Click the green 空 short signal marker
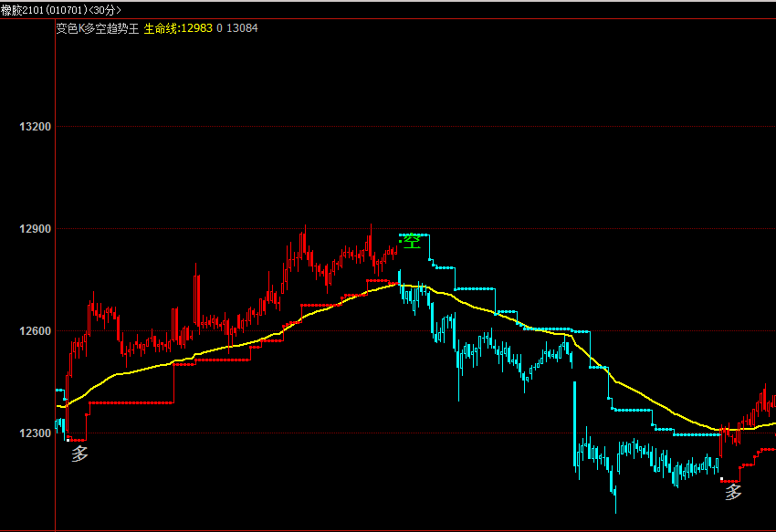 click(x=412, y=241)
